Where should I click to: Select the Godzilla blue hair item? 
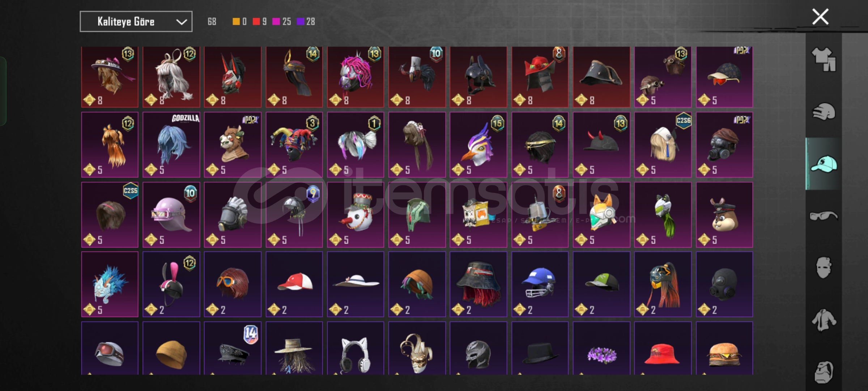[171, 145]
